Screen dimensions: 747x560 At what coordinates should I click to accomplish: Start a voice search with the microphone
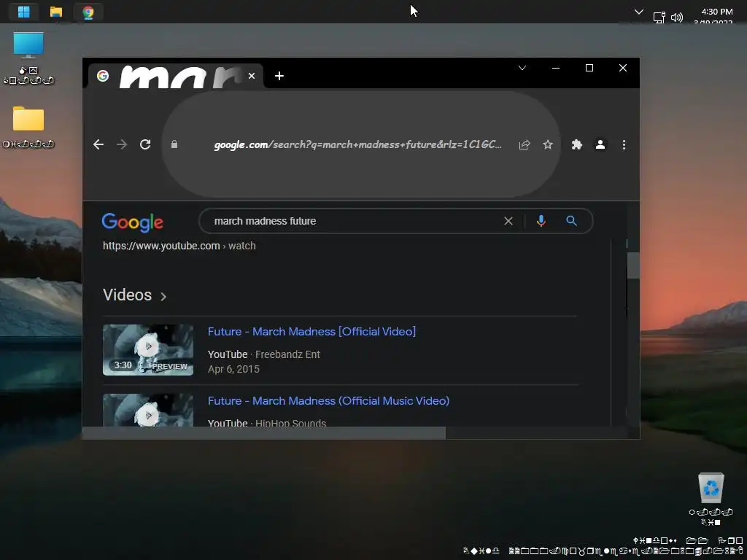pyautogui.click(x=541, y=221)
